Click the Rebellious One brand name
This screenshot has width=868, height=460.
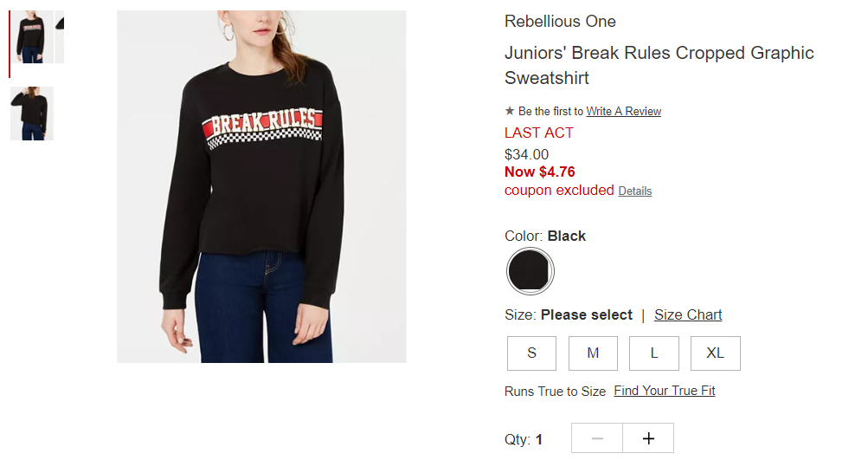click(560, 22)
